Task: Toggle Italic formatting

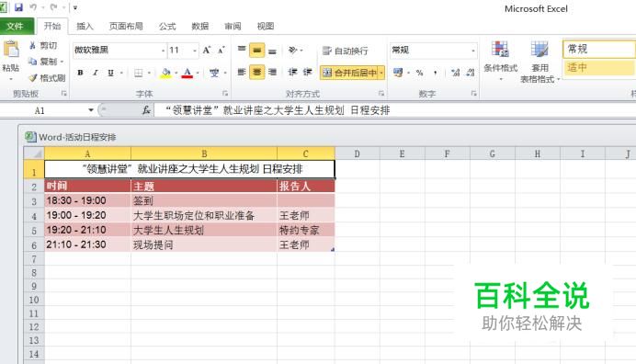Action: (96, 73)
